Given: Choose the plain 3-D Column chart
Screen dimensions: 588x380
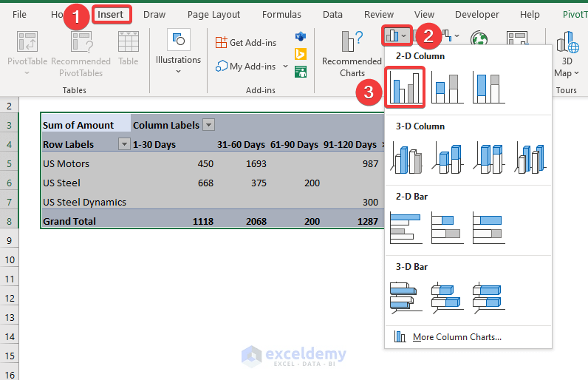Looking at the screenshot, I should coord(530,158).
